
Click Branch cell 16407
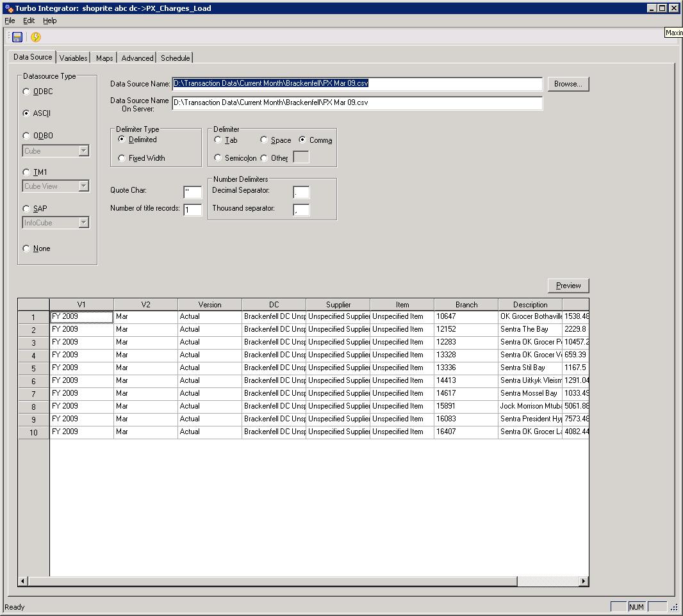tap(466, 432)
